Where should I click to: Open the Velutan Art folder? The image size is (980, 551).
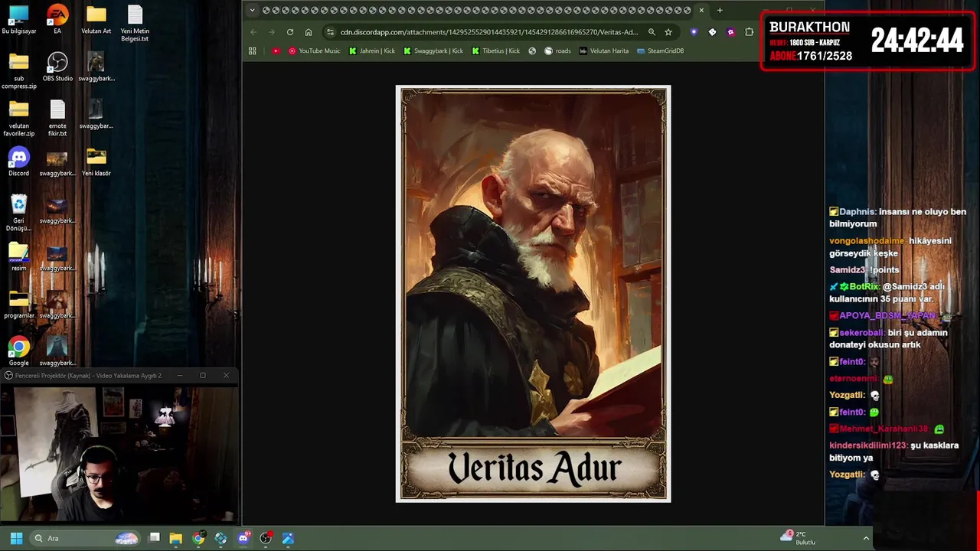click(x=96, y=21)
